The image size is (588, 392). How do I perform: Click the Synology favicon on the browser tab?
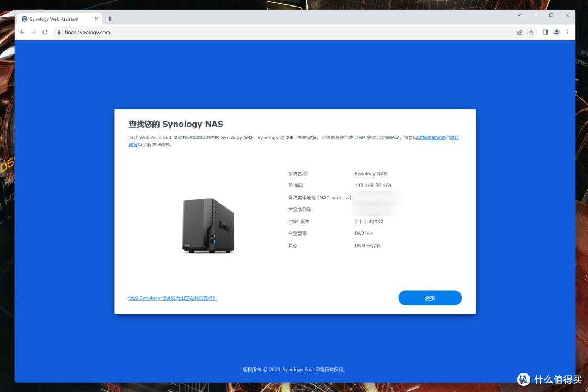point(24,19)
